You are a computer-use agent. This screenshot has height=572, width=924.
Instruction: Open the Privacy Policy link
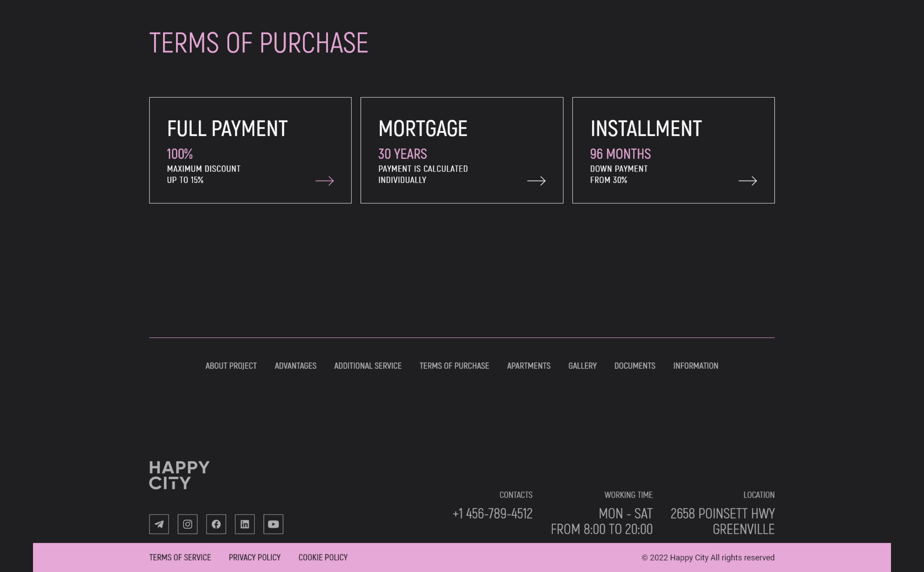coord(255,557)
